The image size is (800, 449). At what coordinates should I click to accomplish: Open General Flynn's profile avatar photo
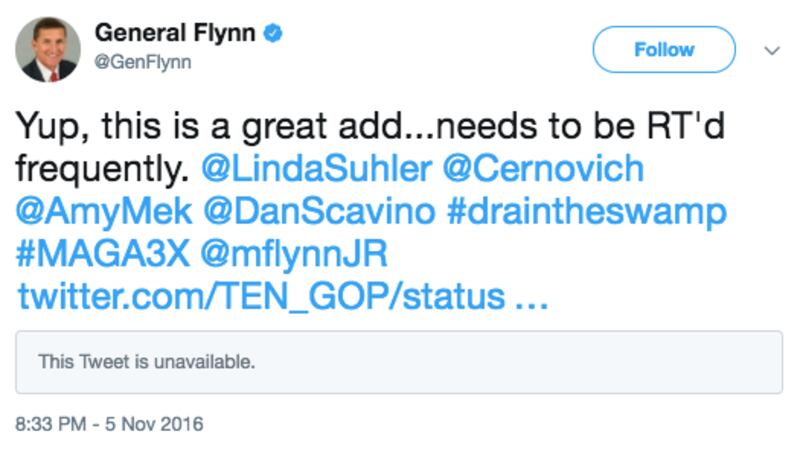coord(47,49)
